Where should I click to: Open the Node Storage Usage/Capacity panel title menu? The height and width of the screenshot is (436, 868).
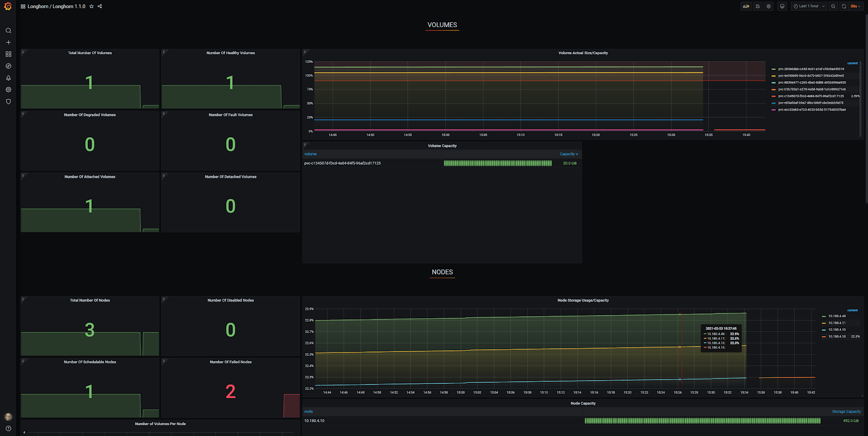tap(583, 300)
